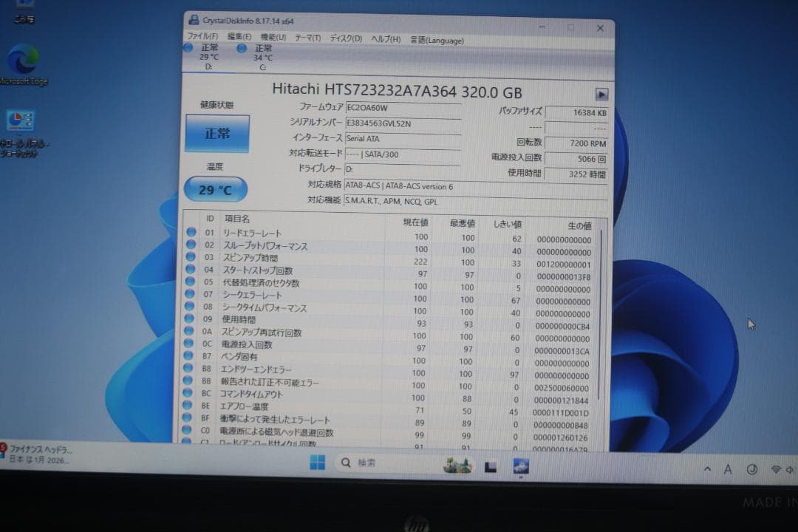Viewport: 798px width, 532px height.
Task: Click the 正常 health status button
Action: coord(217,134)
